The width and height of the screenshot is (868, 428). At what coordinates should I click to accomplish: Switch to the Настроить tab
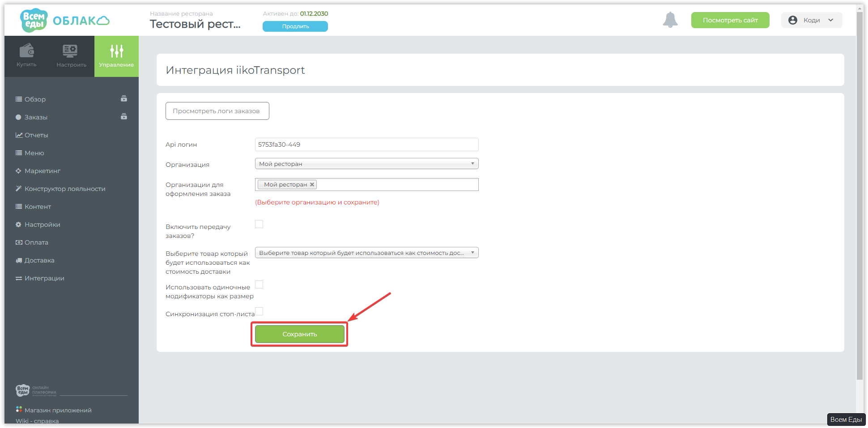pos(72,56)
